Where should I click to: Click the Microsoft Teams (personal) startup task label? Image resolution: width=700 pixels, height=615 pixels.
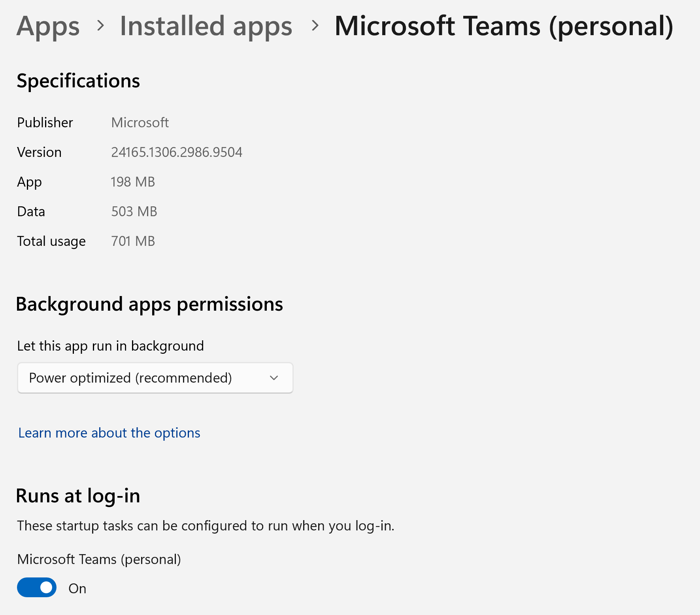tap(99, 560)
